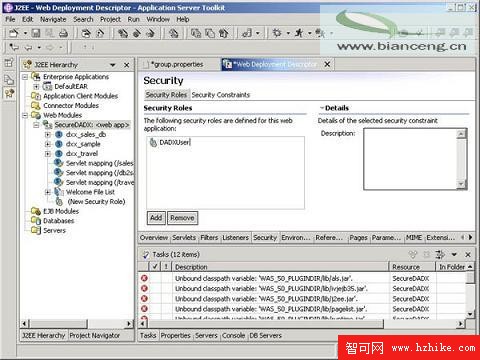Expand the dxx_sales_db node
Viewport: 480px width, 360px height.
pyautogui.click(x=48, y=135)
